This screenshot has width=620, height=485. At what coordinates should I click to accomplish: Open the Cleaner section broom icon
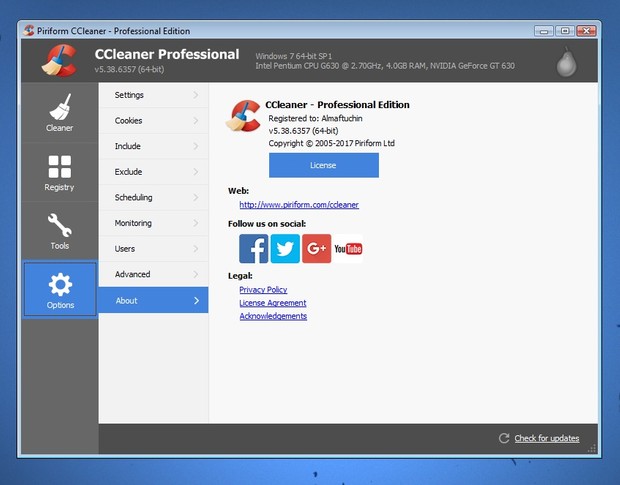pos(60,107)
